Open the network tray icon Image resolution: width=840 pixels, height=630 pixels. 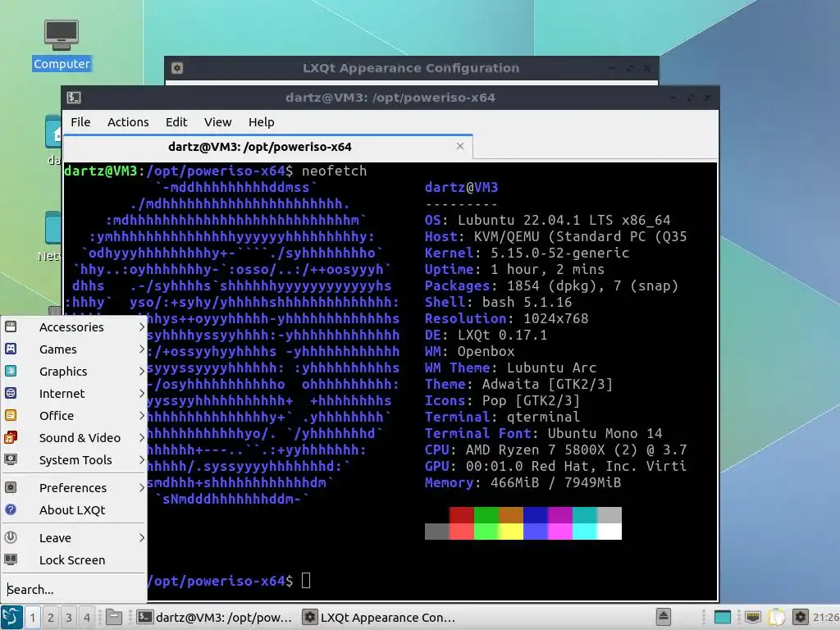pos(753,618)
